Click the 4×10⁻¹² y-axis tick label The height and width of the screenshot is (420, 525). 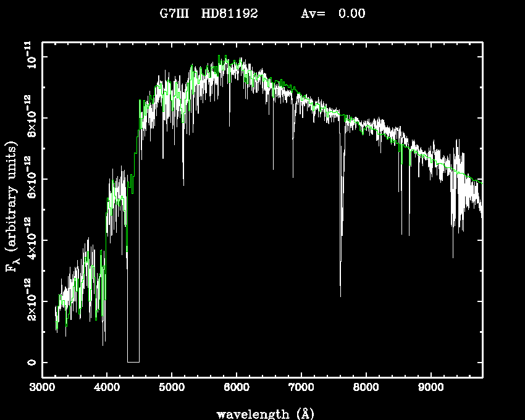(30, 240)
